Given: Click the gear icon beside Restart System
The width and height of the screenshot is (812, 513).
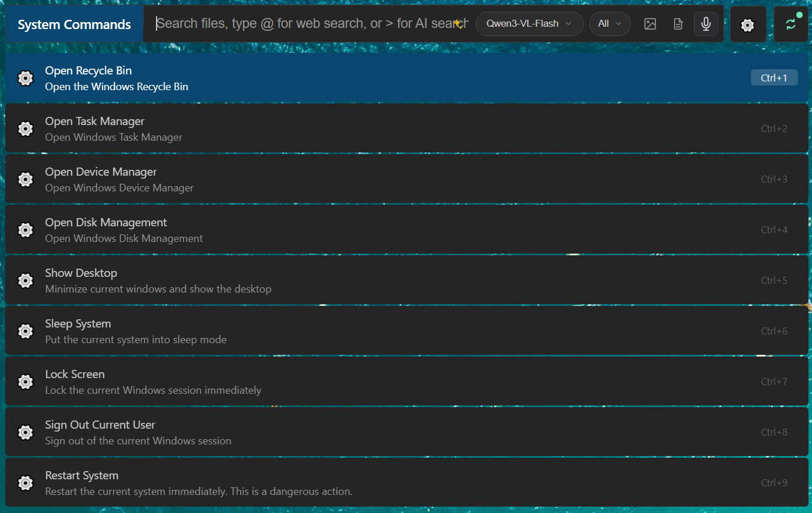Looking at the screenshot, I should tap(26, 483).
